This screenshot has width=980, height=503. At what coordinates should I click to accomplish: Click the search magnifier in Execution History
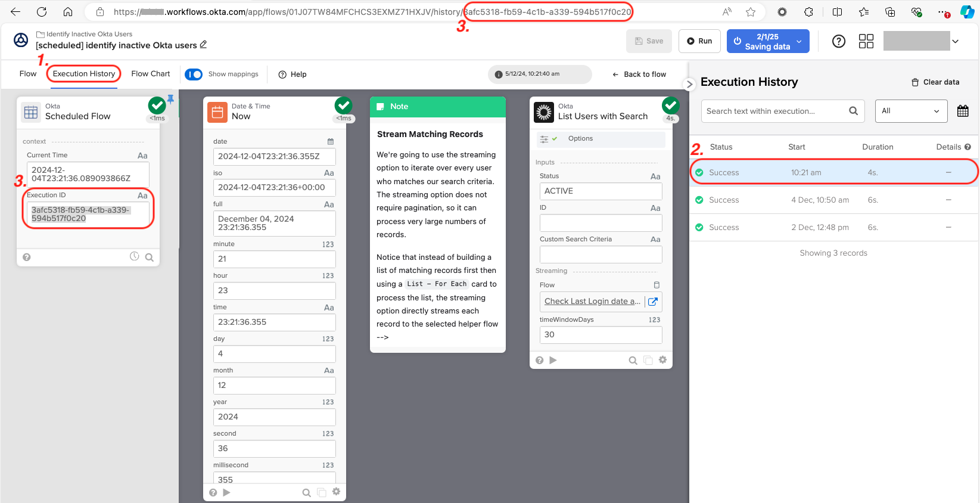tap(853, 111)
